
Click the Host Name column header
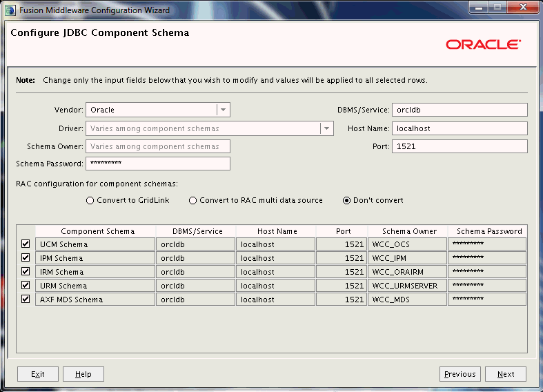click(x=276, y=231)
